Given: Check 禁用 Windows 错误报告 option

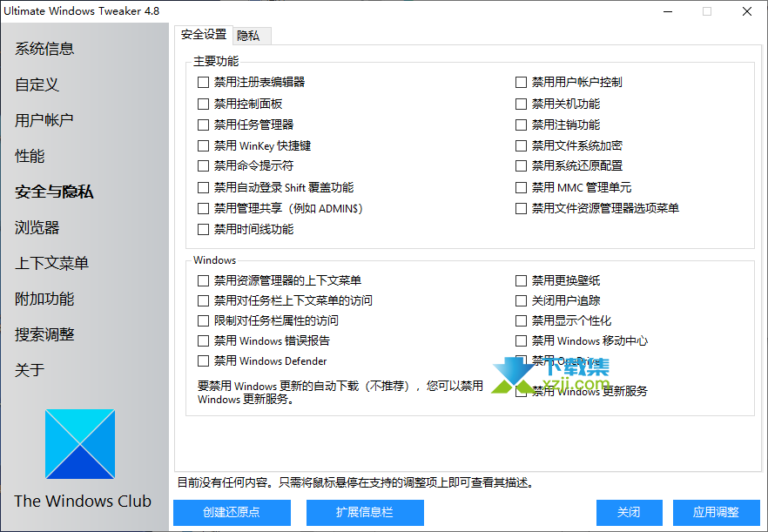Looking at the screenshot, I should [203, 341].
